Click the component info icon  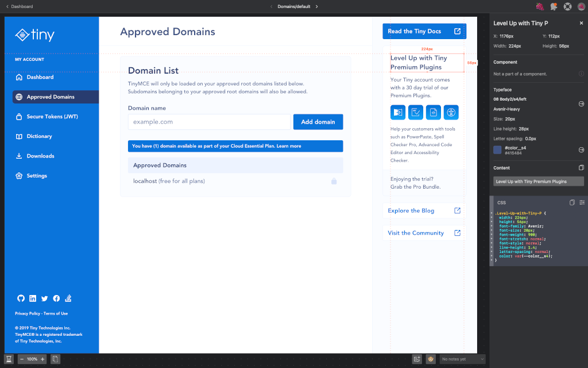[581, 74]
